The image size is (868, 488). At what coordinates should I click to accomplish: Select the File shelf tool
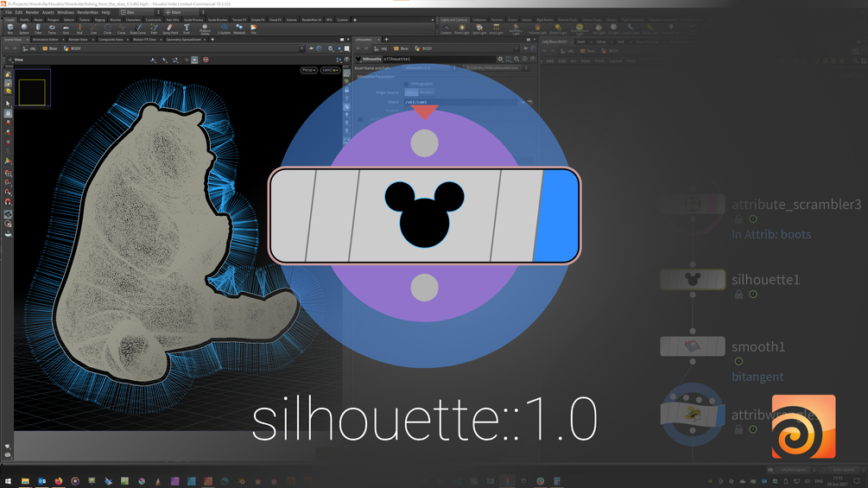click(254, 29)
